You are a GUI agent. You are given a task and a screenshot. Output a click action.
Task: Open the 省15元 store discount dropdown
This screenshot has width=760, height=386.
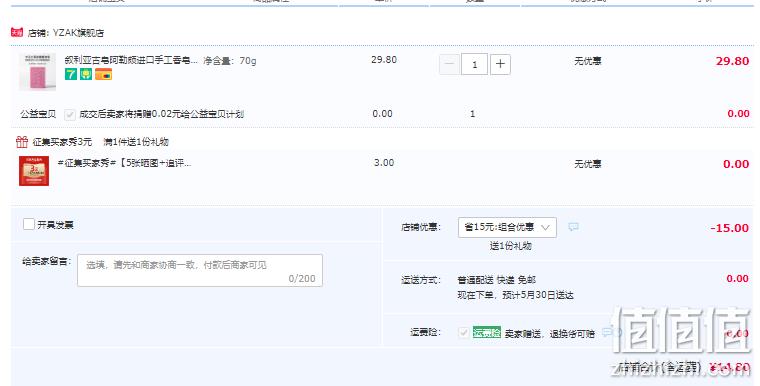[x=507, y=227]
